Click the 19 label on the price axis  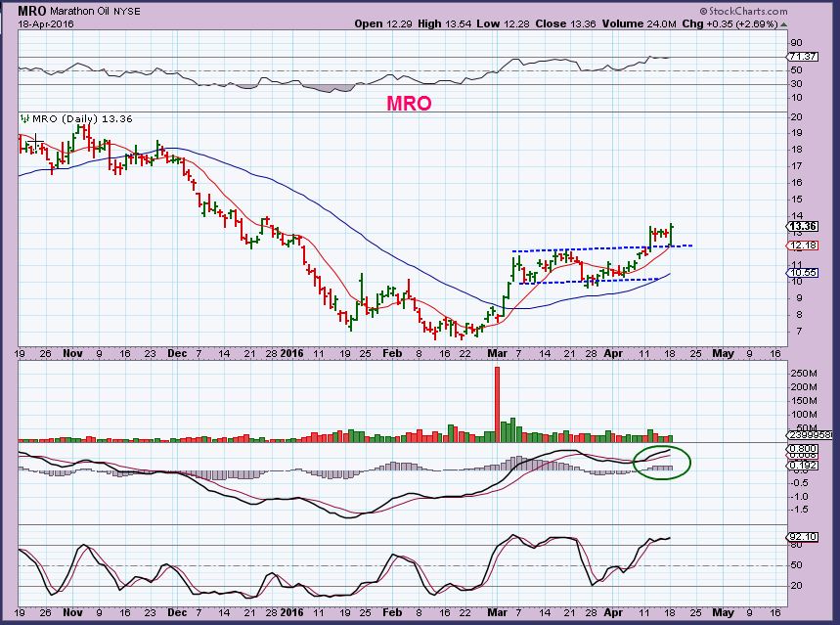796,133
